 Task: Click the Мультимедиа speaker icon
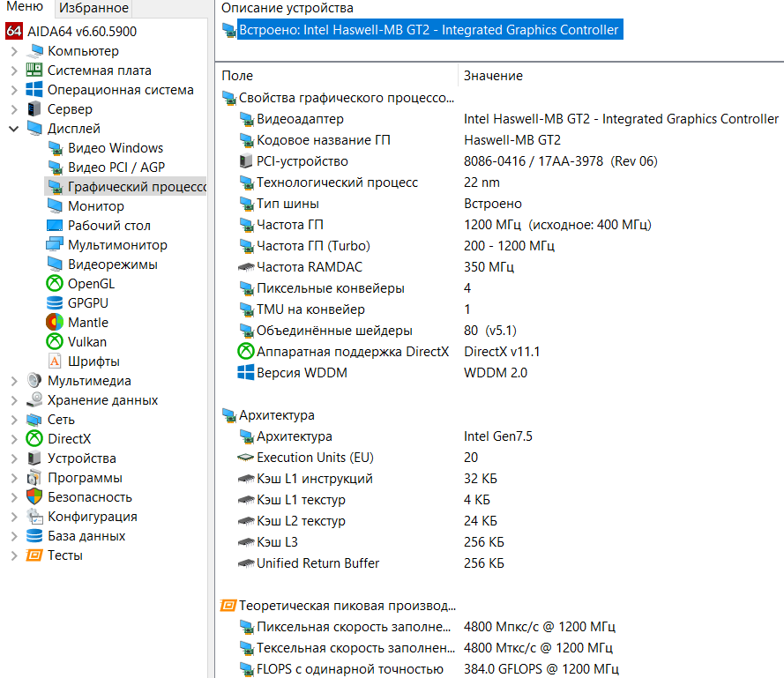click(34, 381)
